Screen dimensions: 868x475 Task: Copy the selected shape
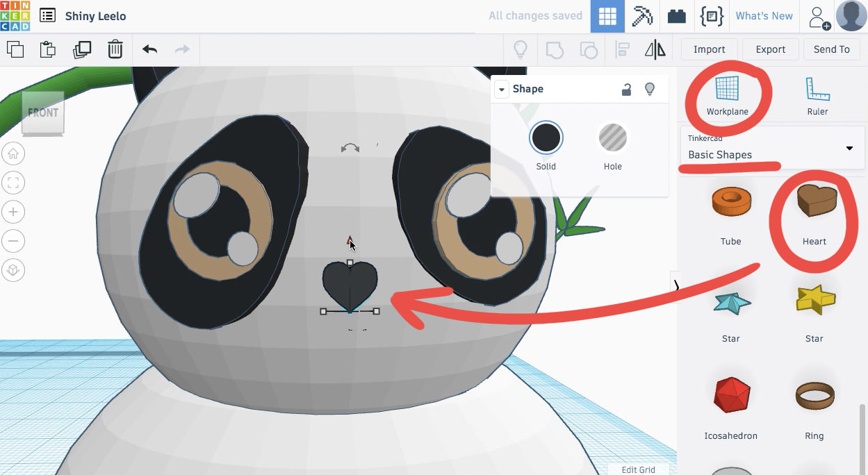tap(15, 49)
